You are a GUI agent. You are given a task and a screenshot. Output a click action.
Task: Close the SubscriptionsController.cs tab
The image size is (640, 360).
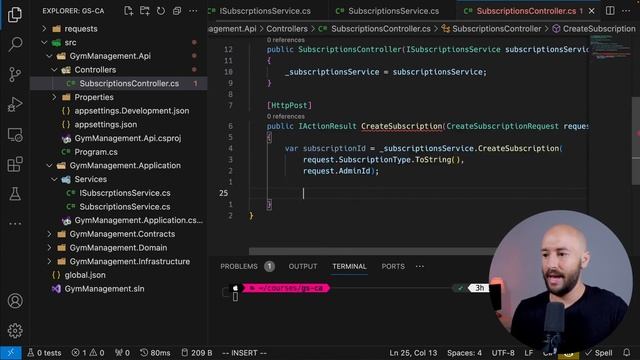pyautogui.click(x=591, y=11)
